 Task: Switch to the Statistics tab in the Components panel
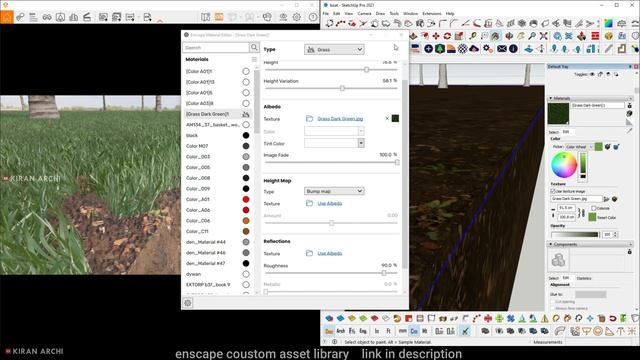pyautogui.click(x=584, y=278)
